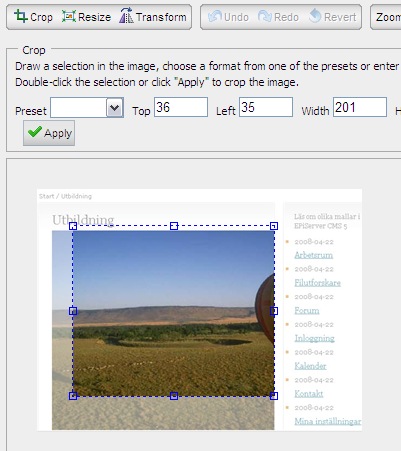Focus the Width value input field
401x451 pixels.
coord(360,107)
